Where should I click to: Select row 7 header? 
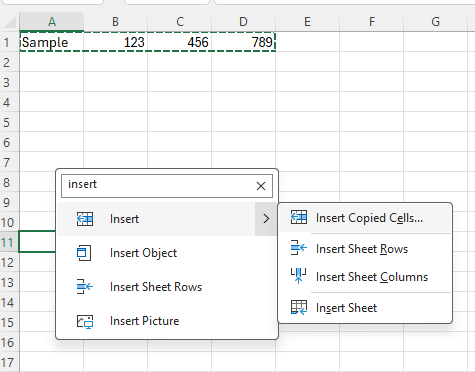[x=9, y=162]
